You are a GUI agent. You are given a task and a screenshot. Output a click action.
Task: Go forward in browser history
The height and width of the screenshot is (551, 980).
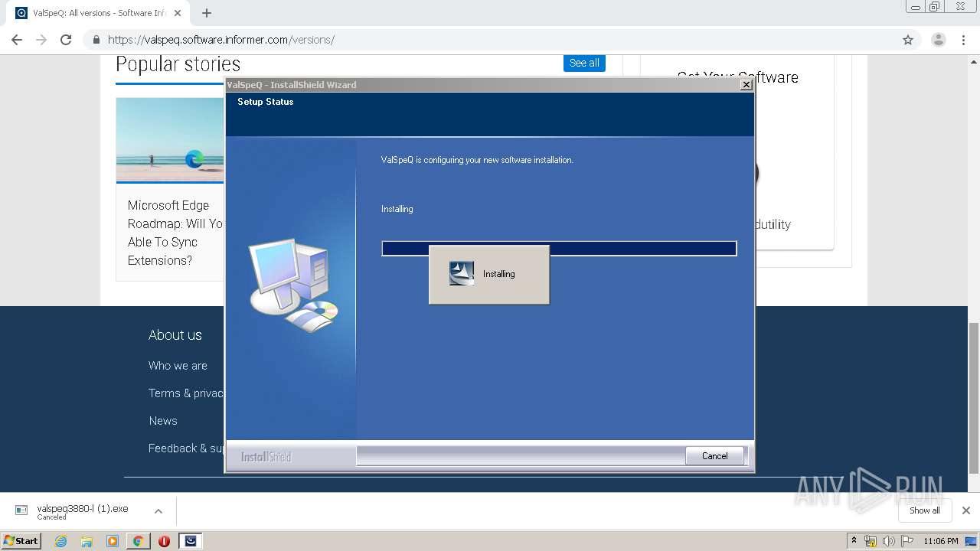tap(41, 40)
